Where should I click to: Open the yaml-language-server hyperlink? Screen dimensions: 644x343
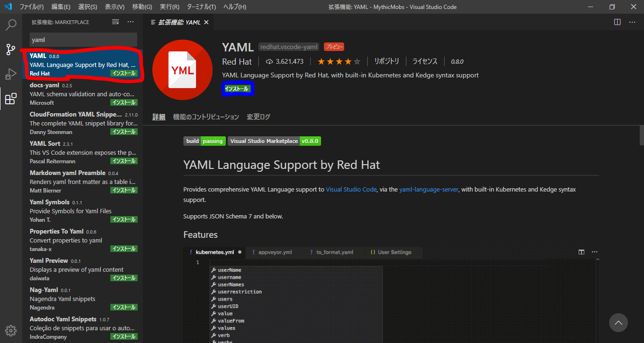(429, 189)
